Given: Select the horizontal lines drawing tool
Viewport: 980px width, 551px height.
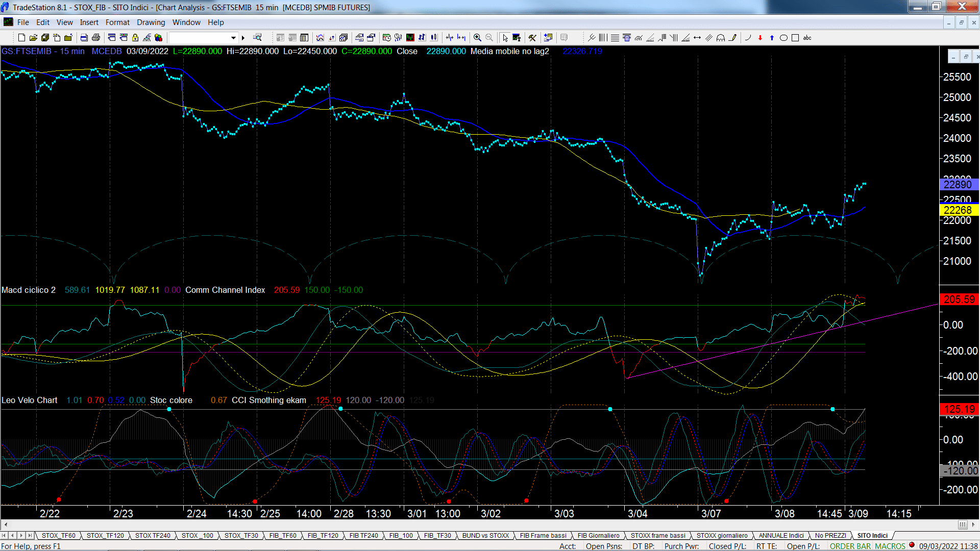Looking at the screenshot, I should (615, 38).
